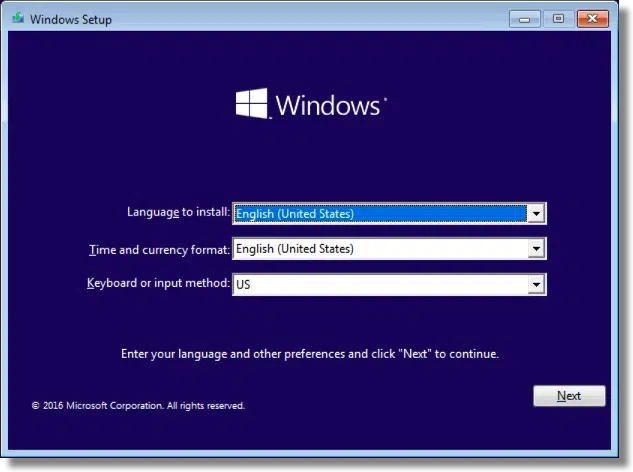Click the "Keyboard or input method:" label

(158, 283)
